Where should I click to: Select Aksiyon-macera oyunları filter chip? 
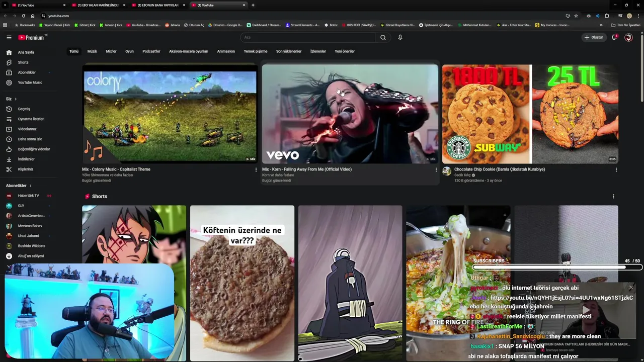click(189, 51)
